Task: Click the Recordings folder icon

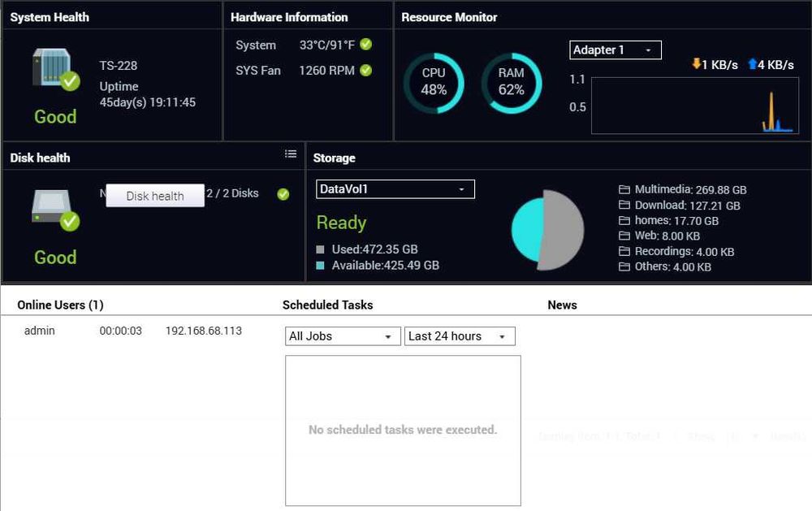Action: pos(624,251)
